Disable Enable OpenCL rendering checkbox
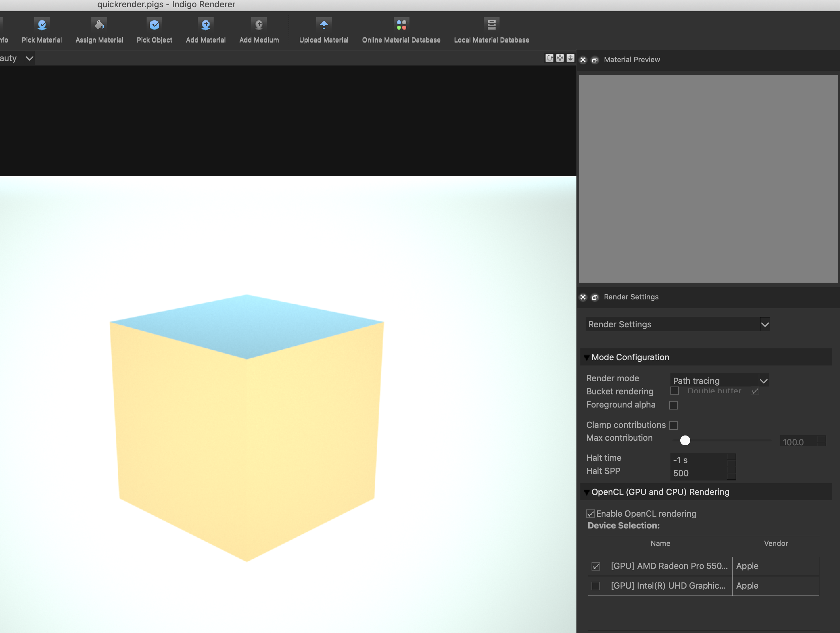Screen dimensions: 840x633 coord(591,514)
